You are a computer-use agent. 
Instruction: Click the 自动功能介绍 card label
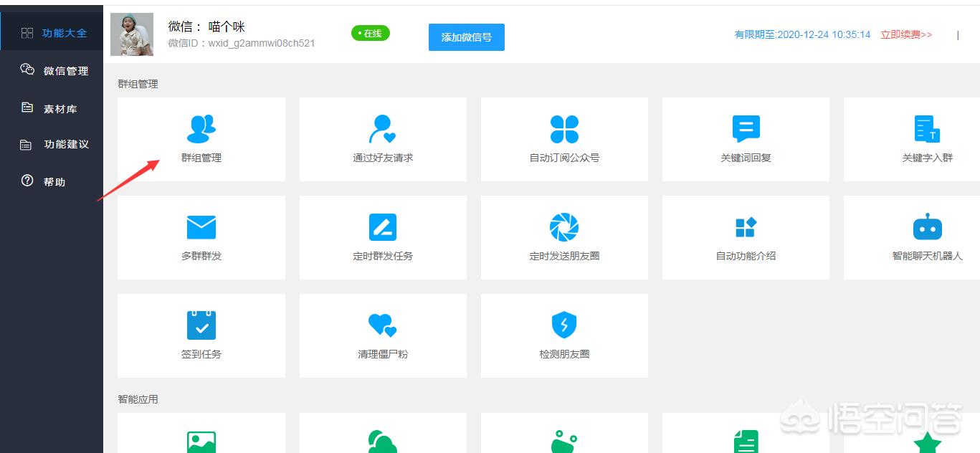tap(746, 256)
